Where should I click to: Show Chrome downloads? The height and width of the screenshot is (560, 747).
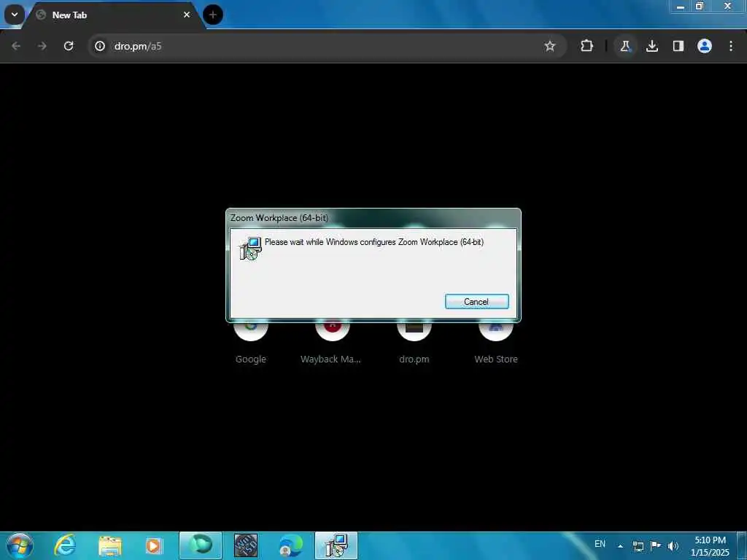point(651,46)
